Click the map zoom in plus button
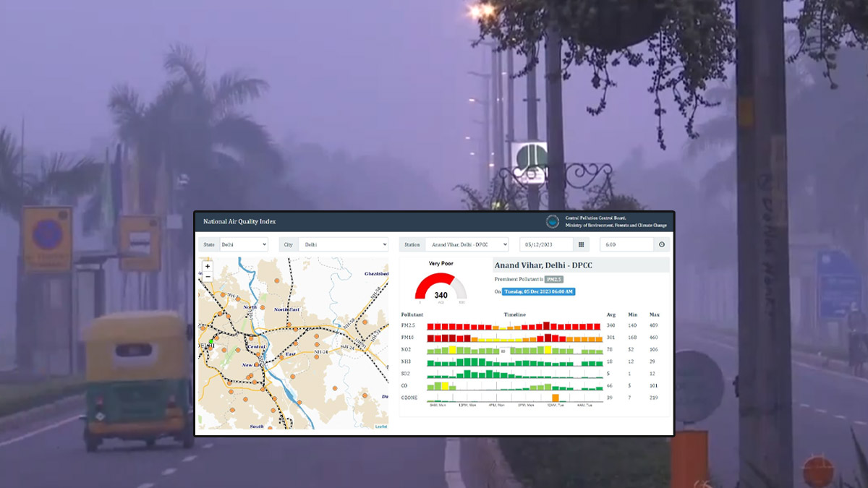Screen dimensions: 868x488 pos(208,266)
